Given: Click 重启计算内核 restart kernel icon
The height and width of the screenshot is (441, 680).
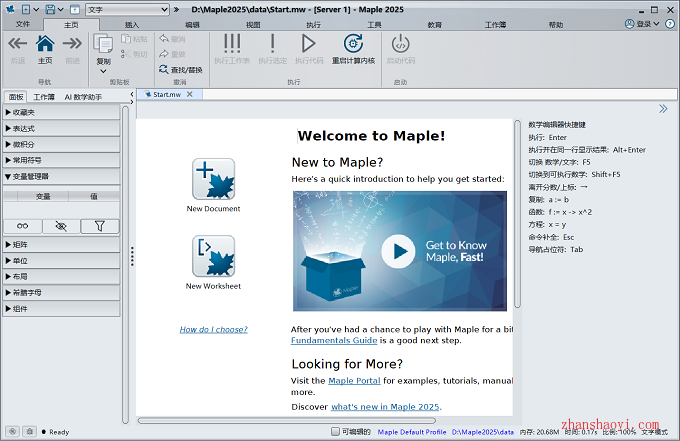Looking at the screenshot, I should [x=353, y=44].
